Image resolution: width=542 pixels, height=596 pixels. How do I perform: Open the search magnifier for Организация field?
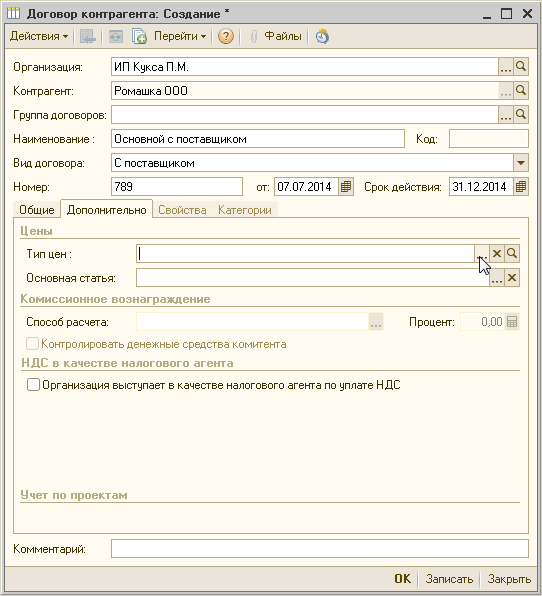pyautogui.click(x=521, y=67)
